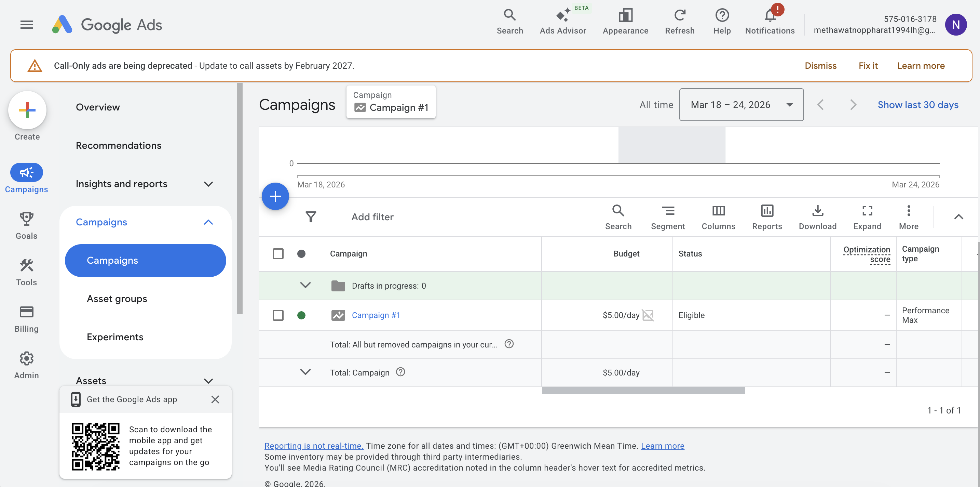The height and width of the screenshot is (487, 980).
Task: Open the Columns icon in table toolbar
Action: [718, 211]
